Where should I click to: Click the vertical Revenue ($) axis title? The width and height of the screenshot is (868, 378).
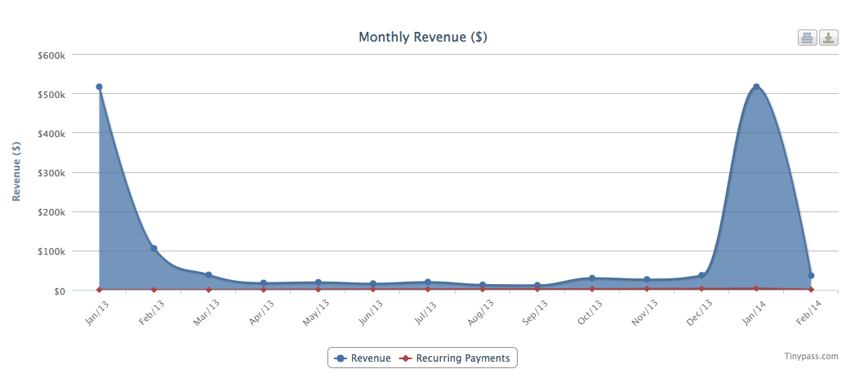point(16,171)
